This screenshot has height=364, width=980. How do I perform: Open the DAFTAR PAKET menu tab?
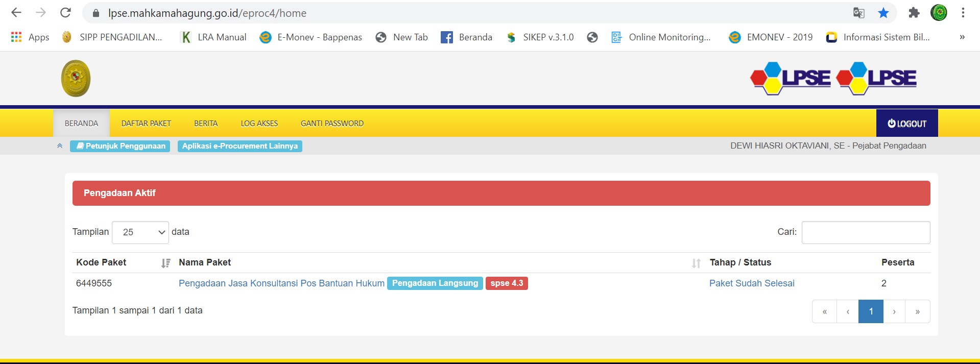(146, 124)
